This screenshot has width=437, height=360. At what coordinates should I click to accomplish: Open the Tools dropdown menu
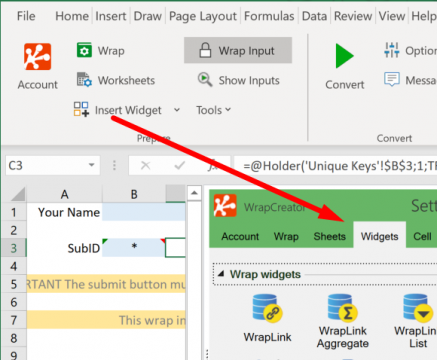point(213,110)
